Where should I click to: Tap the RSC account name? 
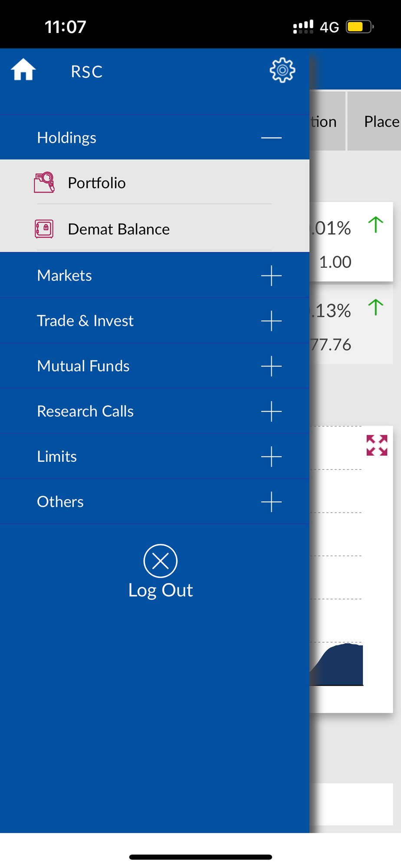click(x=87, y=72)
